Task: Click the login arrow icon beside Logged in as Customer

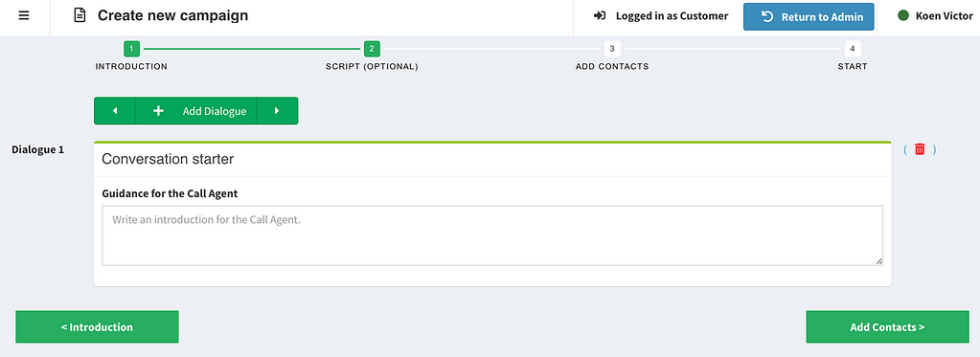Action: [600, 15]
